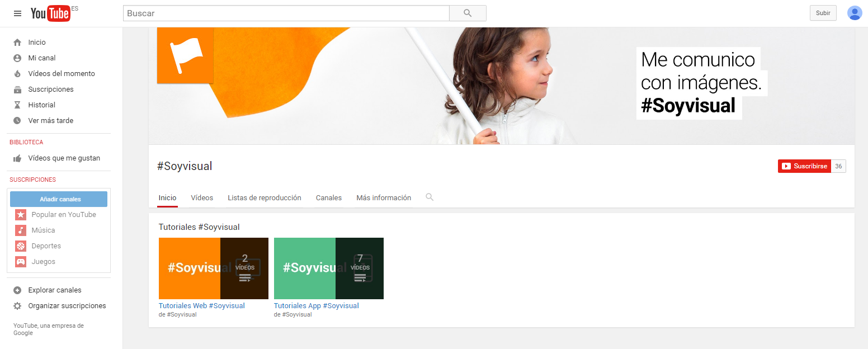Click the Popular en YouTube star icon

tap(21, 215)
